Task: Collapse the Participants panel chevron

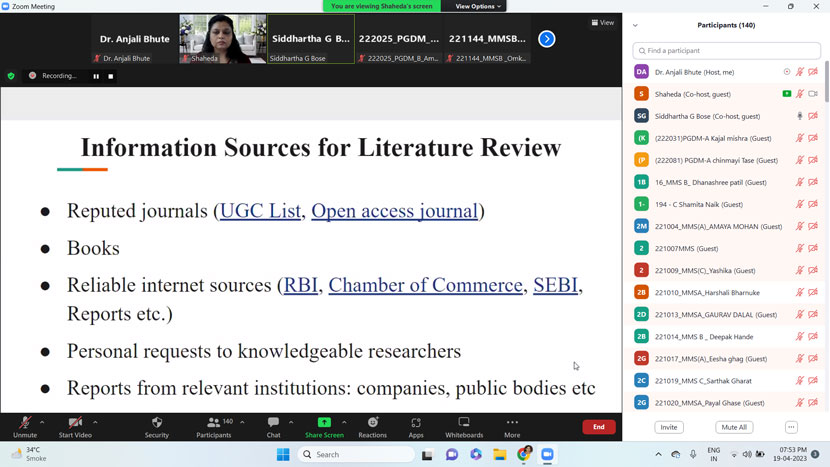Action: 635,25
